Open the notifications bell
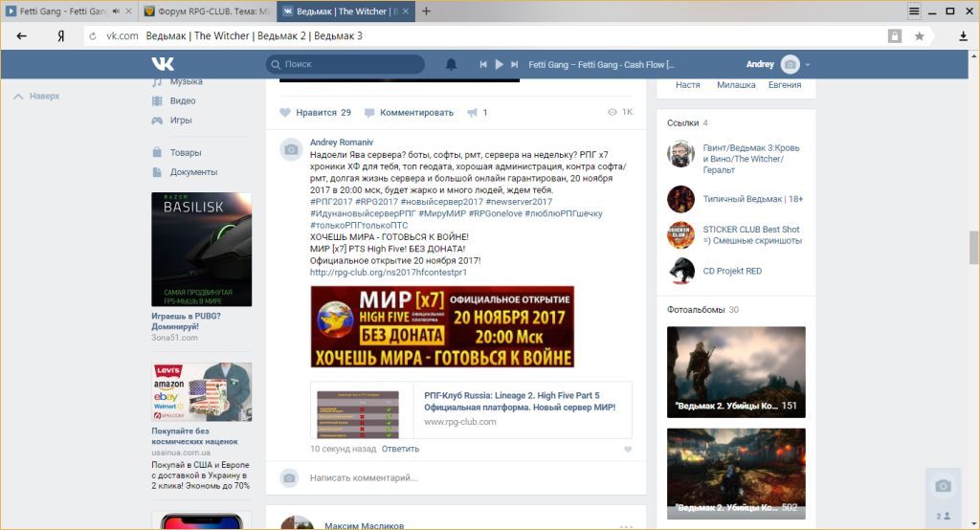The height and width of the screenshot is (530, 980). pos(452,64)
